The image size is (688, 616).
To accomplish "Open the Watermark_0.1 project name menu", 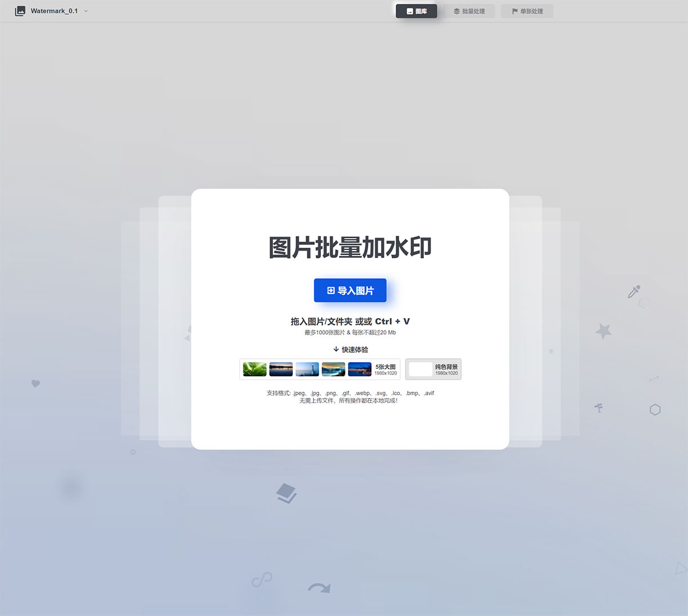I will [x=54, y=11].
